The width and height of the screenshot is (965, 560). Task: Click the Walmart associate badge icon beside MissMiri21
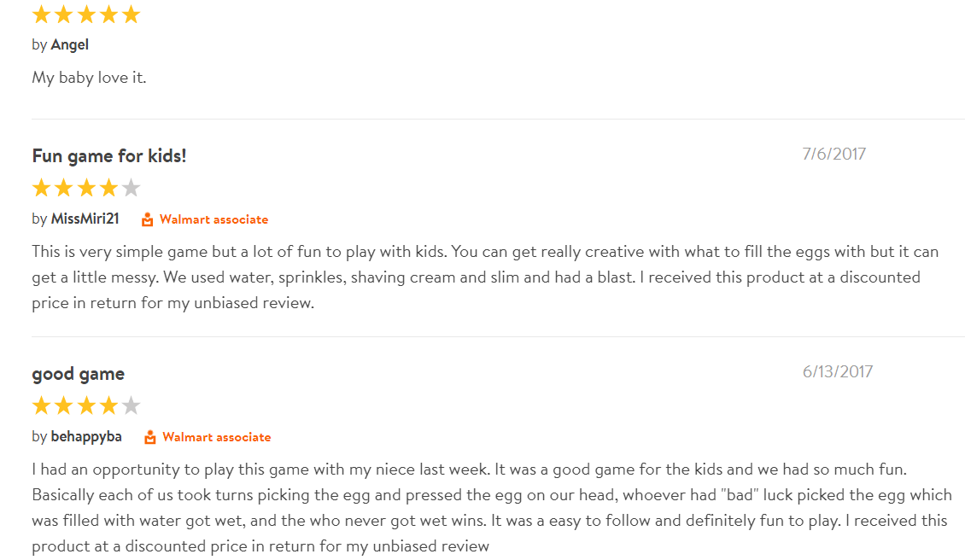pyautogui.click(x=147, y=219)
